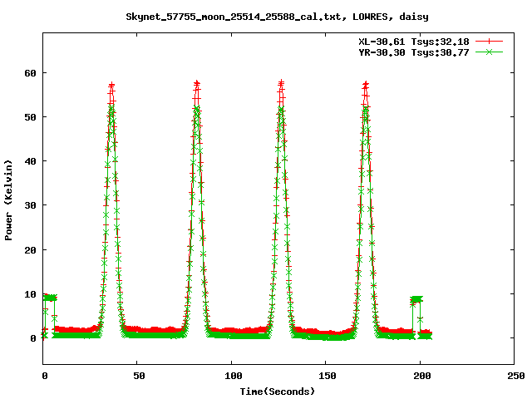This screenshot has width=532, height=399.
Task: Click the 60 tick label on power axis
Action: click(30, 73)
